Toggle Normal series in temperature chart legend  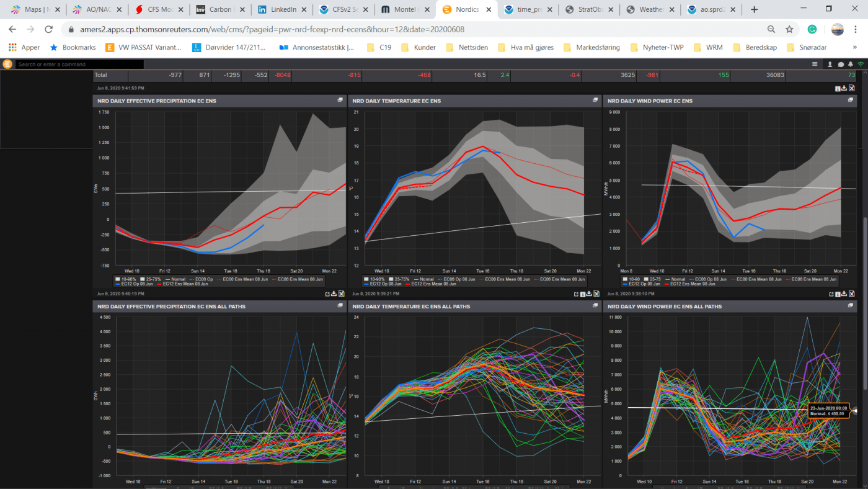[423, 279]
